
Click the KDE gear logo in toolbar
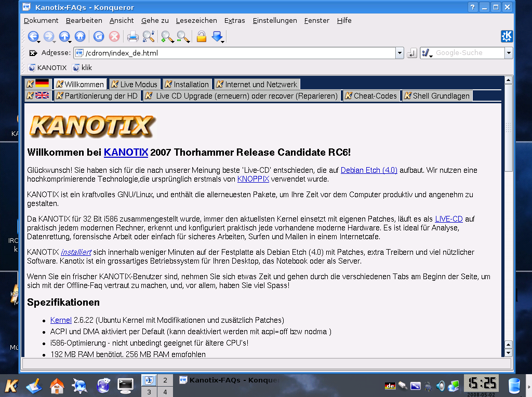pos(507,36)
